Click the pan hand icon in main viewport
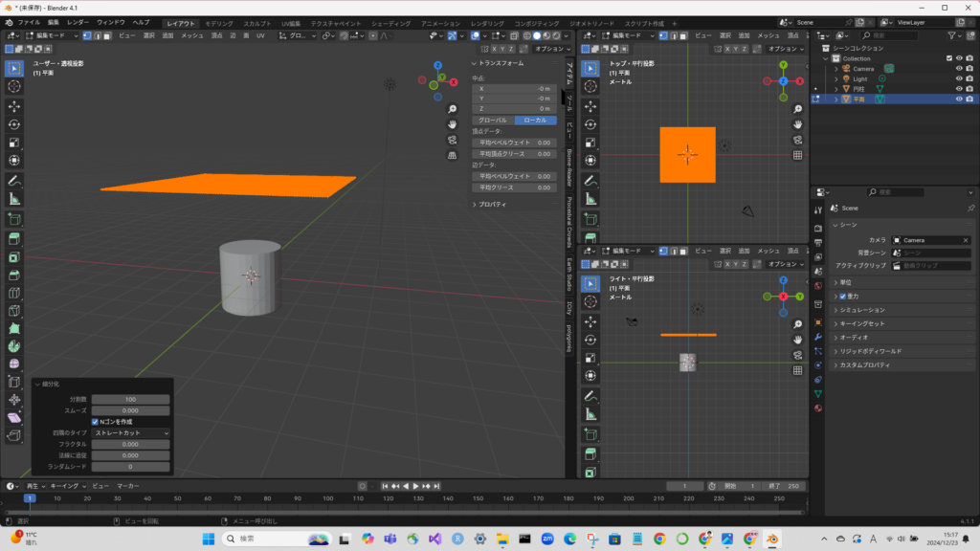The image size is (980, 551). click(x=452, y=124)
